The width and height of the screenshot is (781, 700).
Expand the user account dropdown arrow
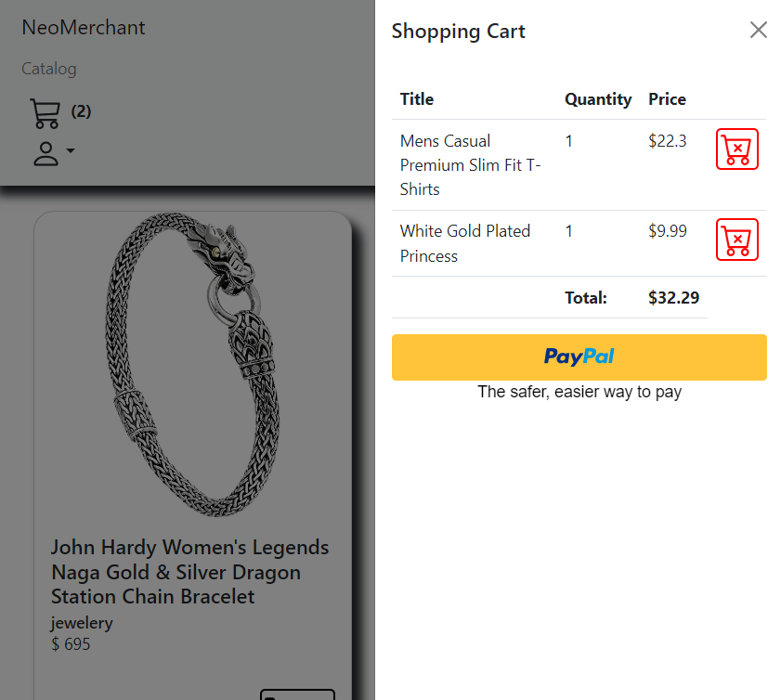point(71,150)
